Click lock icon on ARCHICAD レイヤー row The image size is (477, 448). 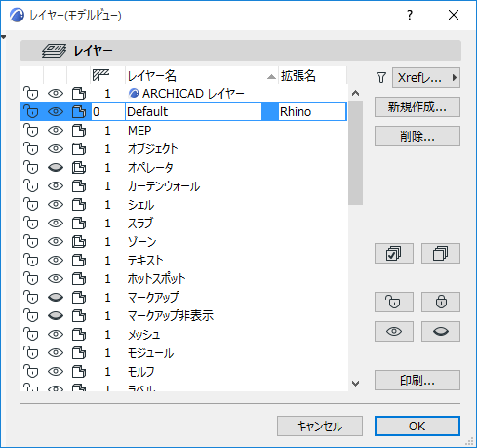click(31, 94)
